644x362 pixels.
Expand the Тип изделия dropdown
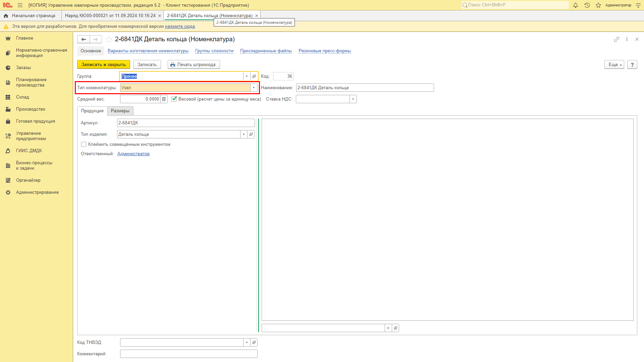click(x=244, y=134)
